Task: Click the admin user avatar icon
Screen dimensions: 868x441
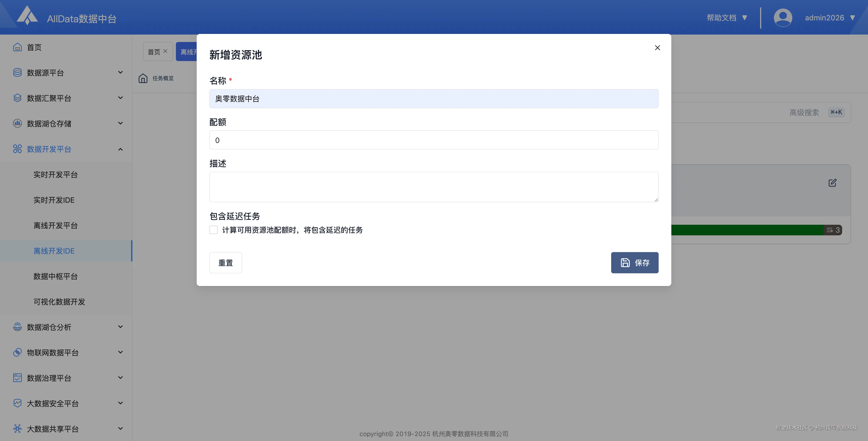Action: click(x=783, y=18)
